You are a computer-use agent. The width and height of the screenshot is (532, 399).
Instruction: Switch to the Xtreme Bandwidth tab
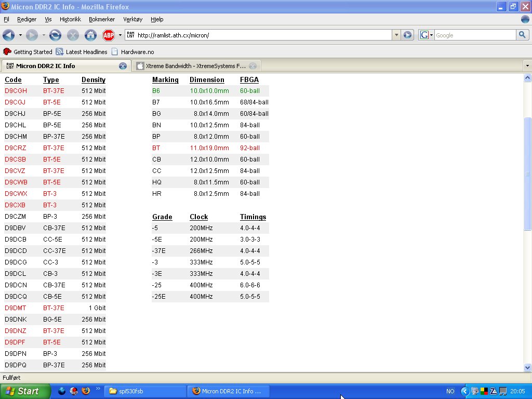tap(196, 66)
